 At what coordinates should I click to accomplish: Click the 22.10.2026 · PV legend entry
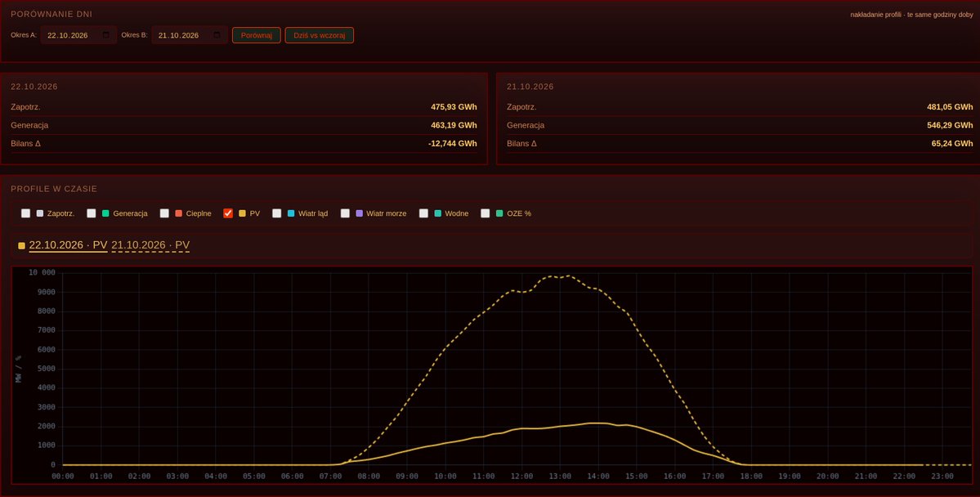point(68,245)
